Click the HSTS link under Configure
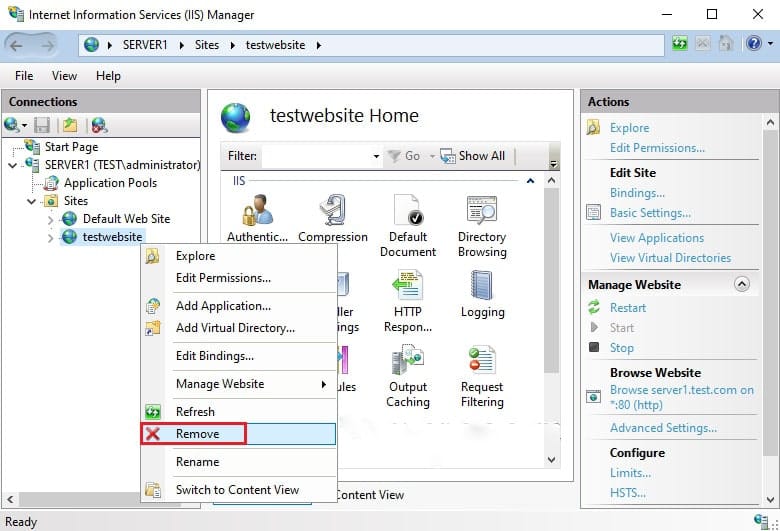This screenshot has width=780, height=531. pos(628,493)
